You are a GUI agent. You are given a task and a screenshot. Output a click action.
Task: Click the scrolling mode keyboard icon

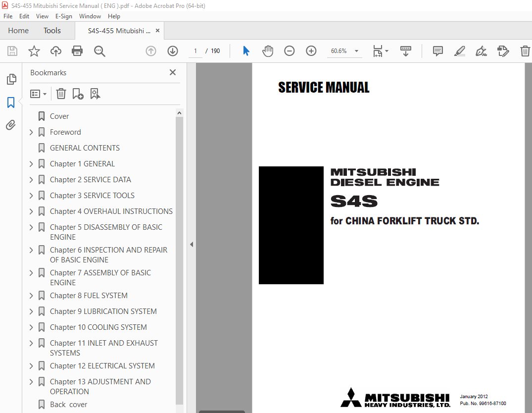[x=405, y=51]
